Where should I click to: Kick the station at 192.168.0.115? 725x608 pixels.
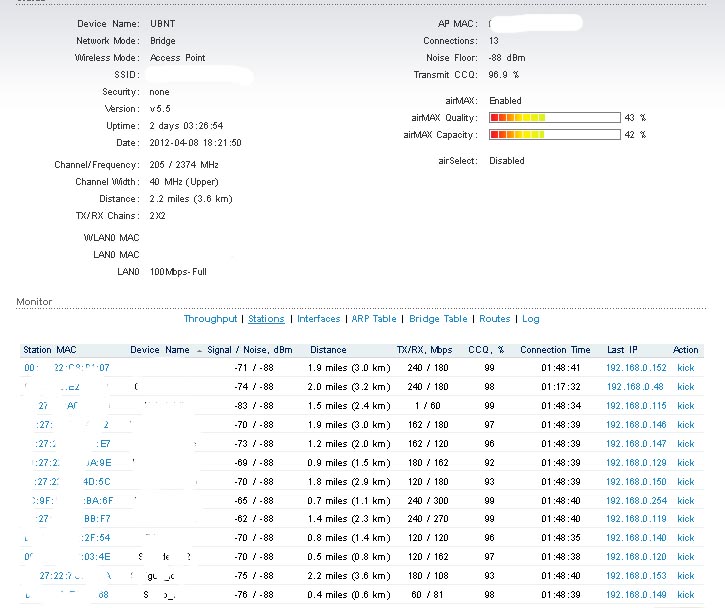[x=685, y=406]
